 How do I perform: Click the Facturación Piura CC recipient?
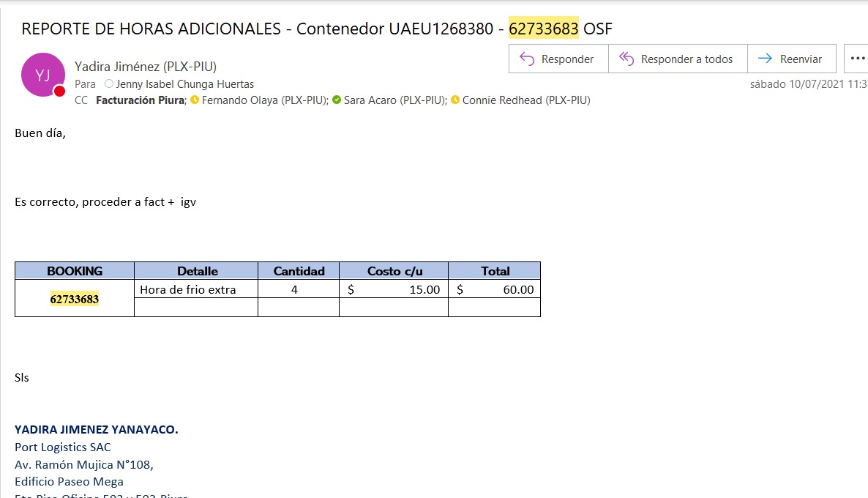[x=140, y=100]
